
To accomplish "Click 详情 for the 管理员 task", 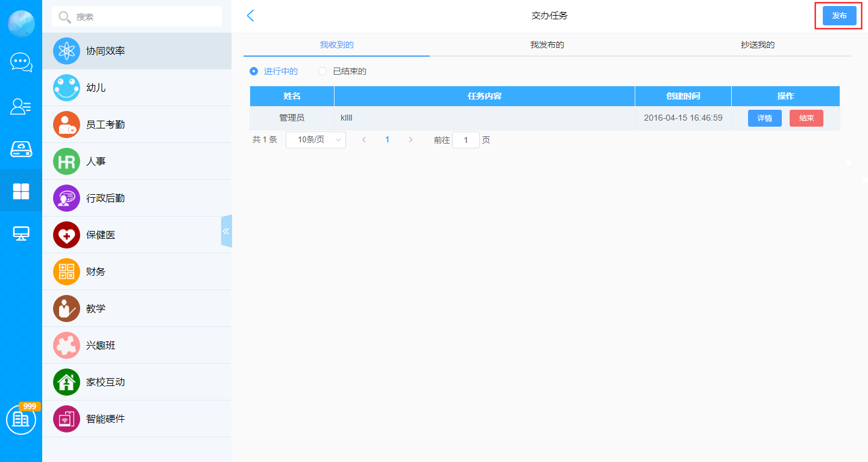I will pos(764,118).
